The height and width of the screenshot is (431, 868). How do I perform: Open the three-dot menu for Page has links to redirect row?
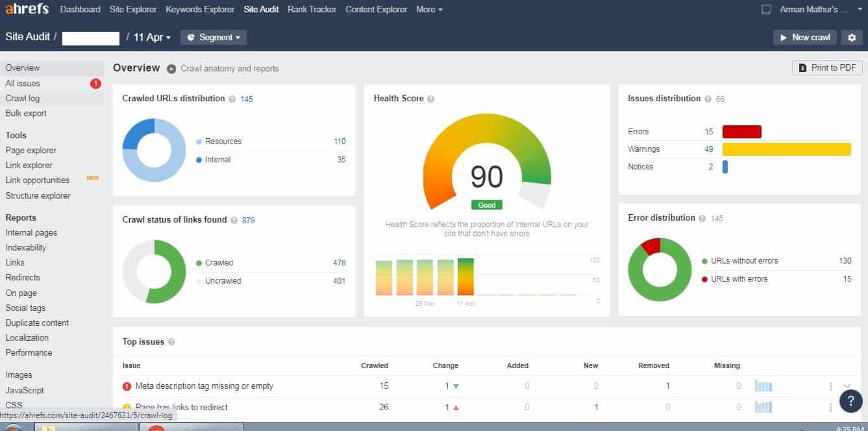point(830,408)
